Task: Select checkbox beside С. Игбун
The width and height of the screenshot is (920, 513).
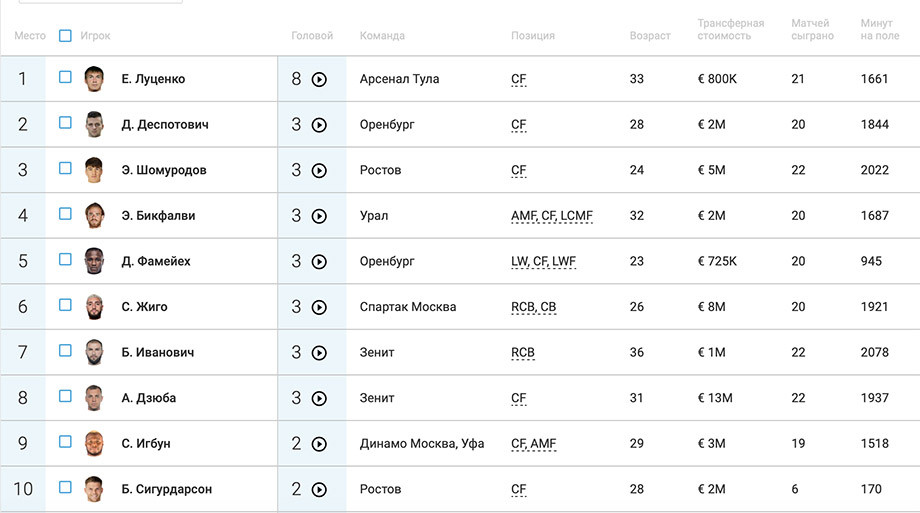Action: tap(65, 441)
